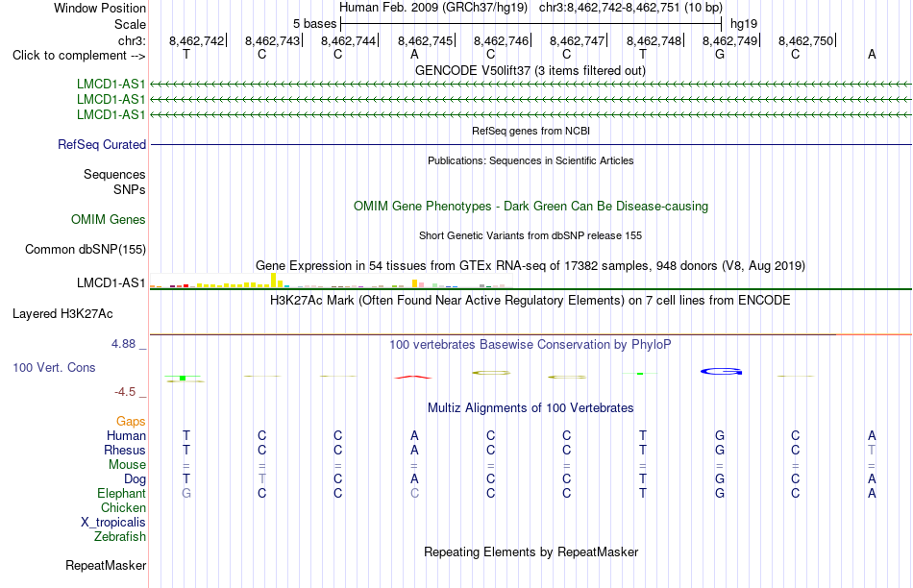This screenshot has height=588, width=913.
Task: Click 'Repeating Elements by RepeatMasker' title
Action: click(x=531, y=551)
